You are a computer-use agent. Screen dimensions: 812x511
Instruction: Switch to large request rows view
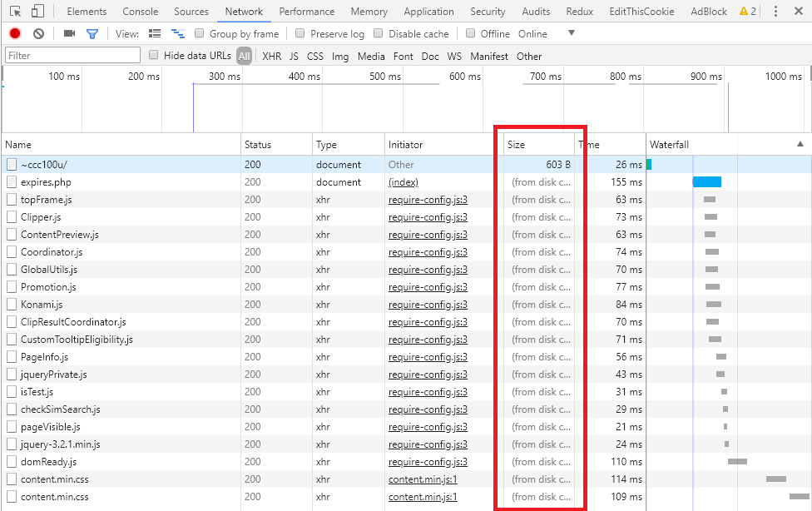point(155,34)
